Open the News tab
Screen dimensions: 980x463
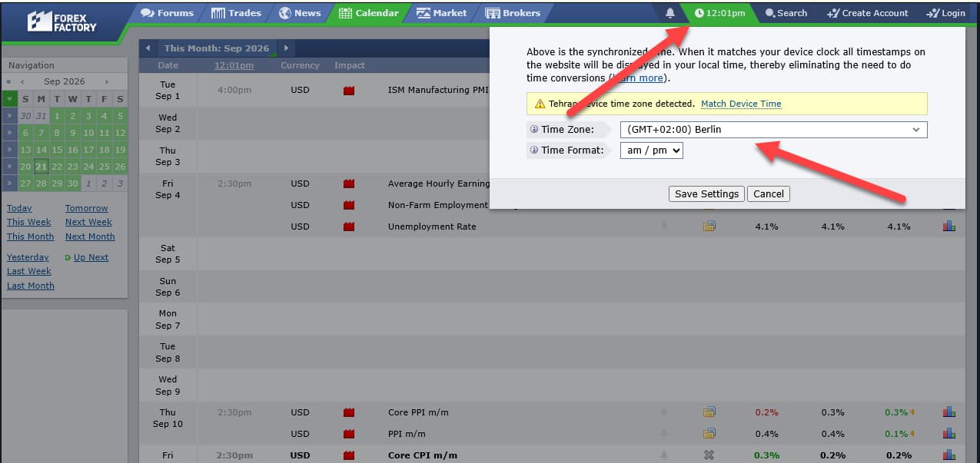point(301,13)
